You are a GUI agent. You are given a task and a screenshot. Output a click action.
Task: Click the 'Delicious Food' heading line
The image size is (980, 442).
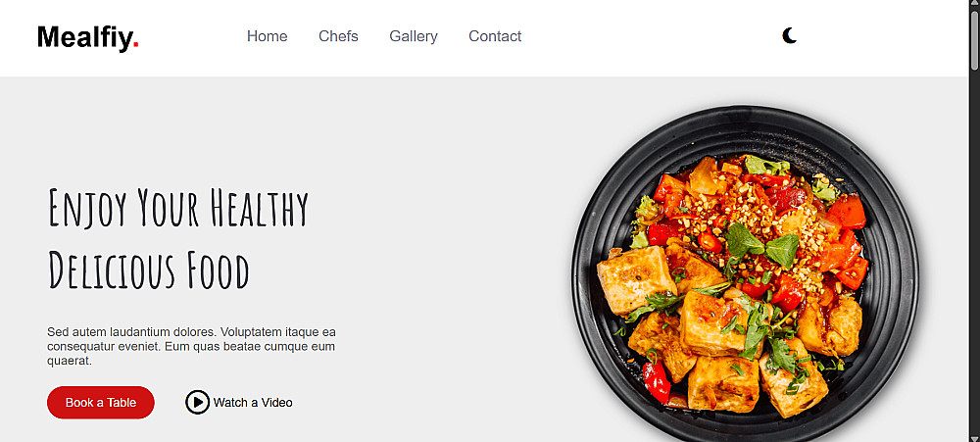tap(149, 270)
